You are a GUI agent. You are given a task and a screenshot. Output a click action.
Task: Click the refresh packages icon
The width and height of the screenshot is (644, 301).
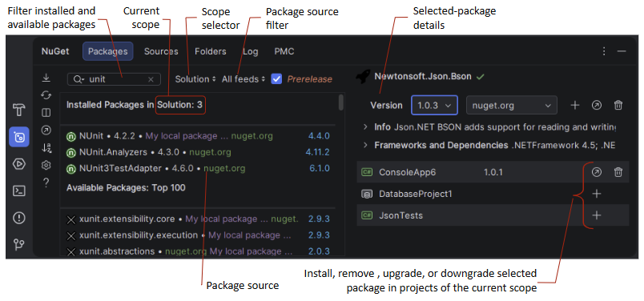pyautogui.click(x=46, y=94)
